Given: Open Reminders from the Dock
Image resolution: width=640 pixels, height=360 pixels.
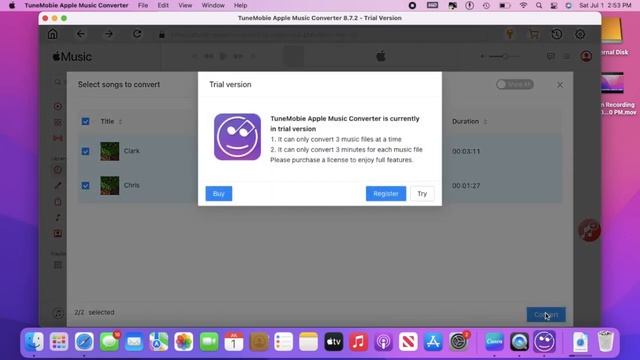Looking at the screenshot, I should click(284, 341).
